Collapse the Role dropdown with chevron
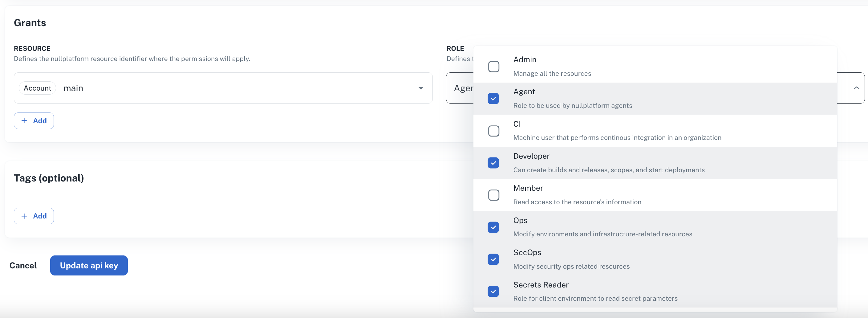 (856, 88)
